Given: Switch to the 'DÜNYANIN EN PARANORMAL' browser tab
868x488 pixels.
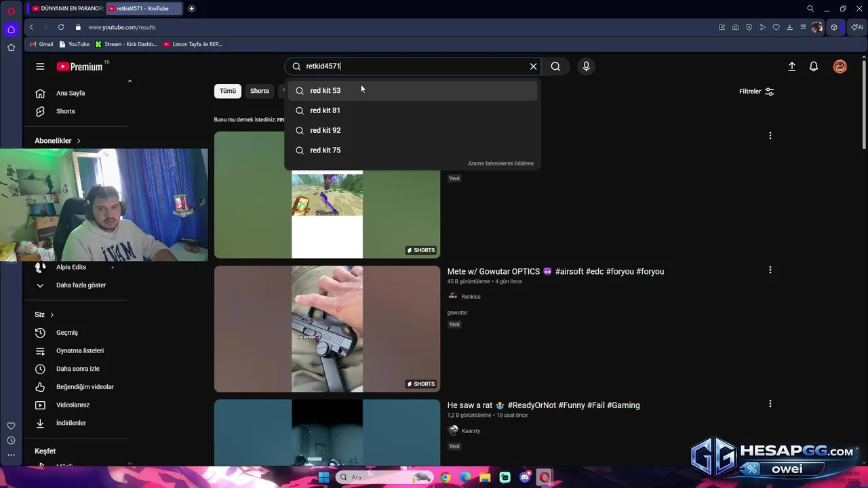Looking at the screenshot, I should click(x=67, y=9).
